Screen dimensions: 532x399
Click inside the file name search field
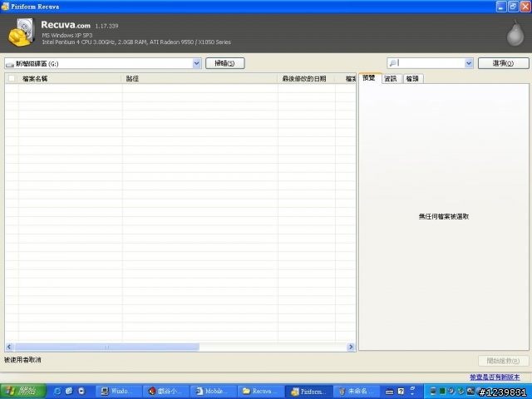(x=431, y=63)
